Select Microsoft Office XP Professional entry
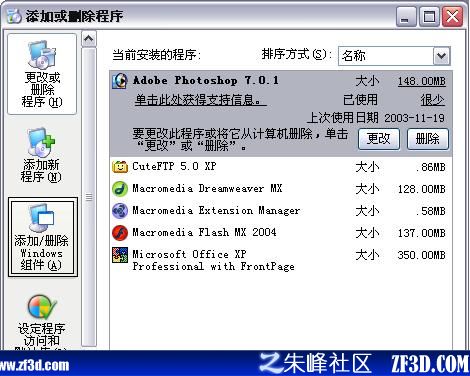Screen dimensions: 470x376 coord(281,260)
